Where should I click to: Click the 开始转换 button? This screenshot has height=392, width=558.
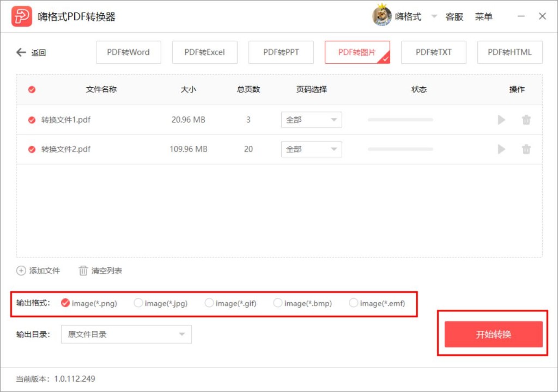(493, 334)
